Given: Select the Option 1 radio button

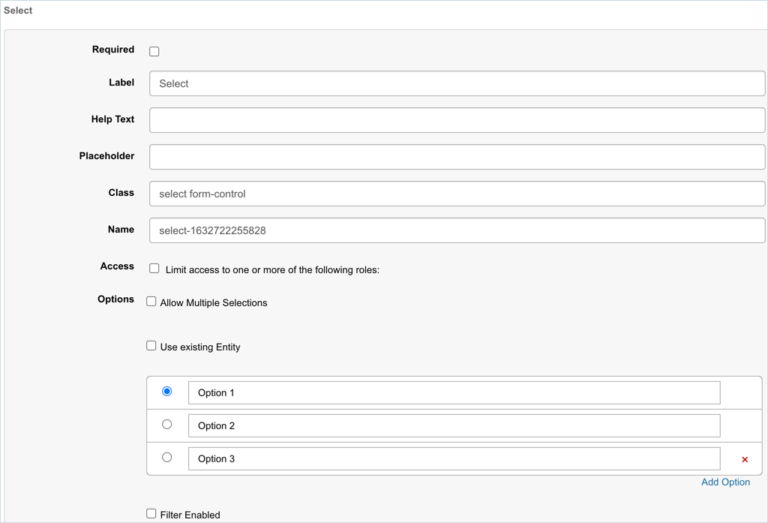Looking at the screenshot, I should [167, 391].
